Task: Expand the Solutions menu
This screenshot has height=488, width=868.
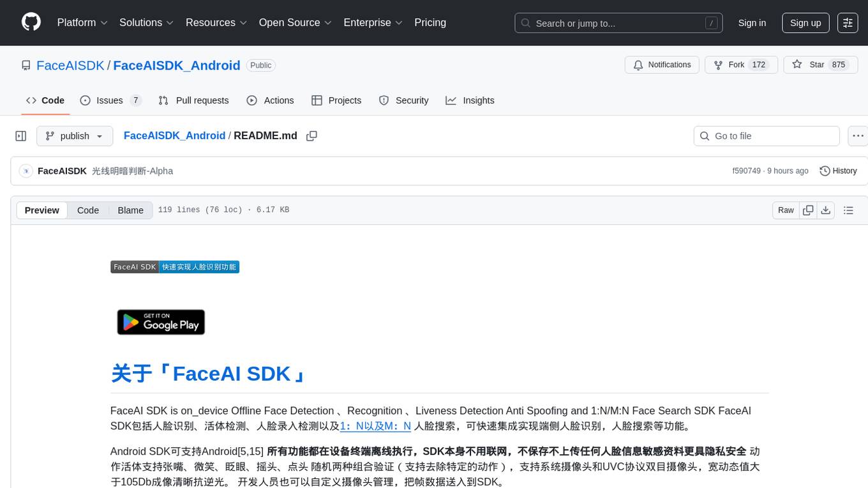Action: (147, 22)
